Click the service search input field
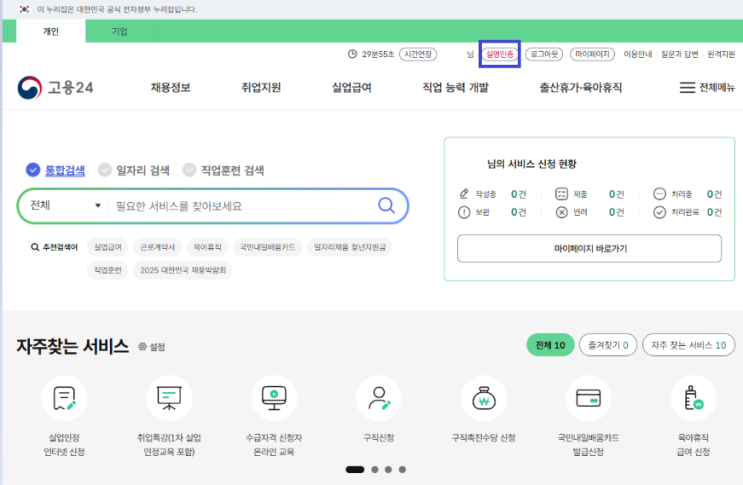The image size is (743, 485). click(x=240, y=206)
